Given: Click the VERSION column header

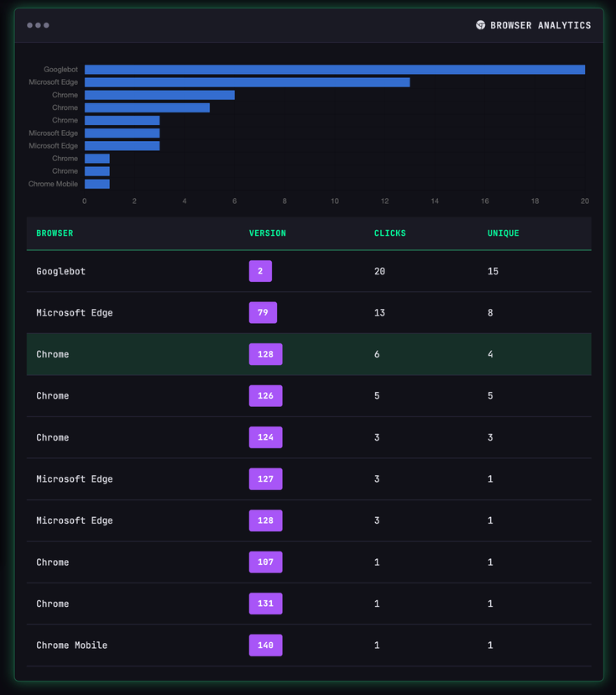Looking at the screenshot, I should tap(267, 233).
